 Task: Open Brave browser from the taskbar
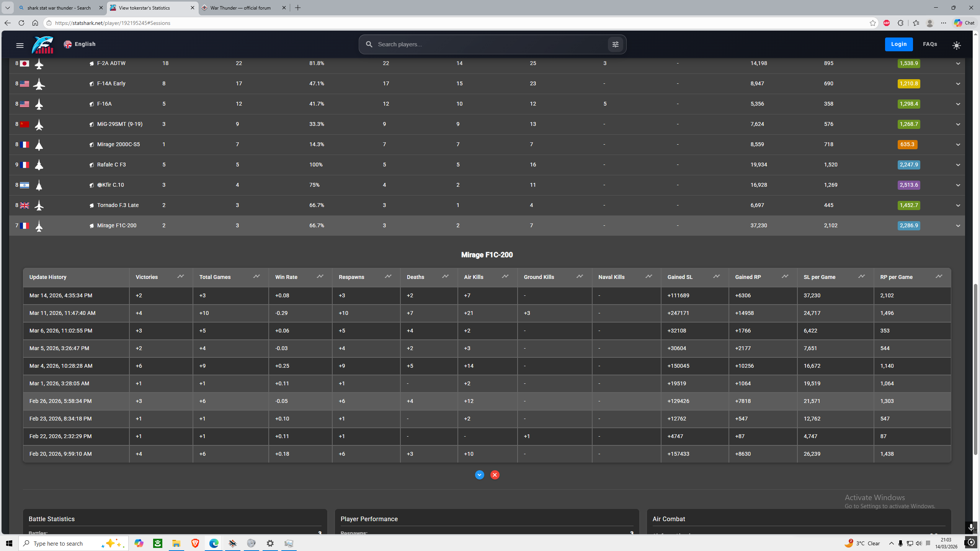(195, 543)
